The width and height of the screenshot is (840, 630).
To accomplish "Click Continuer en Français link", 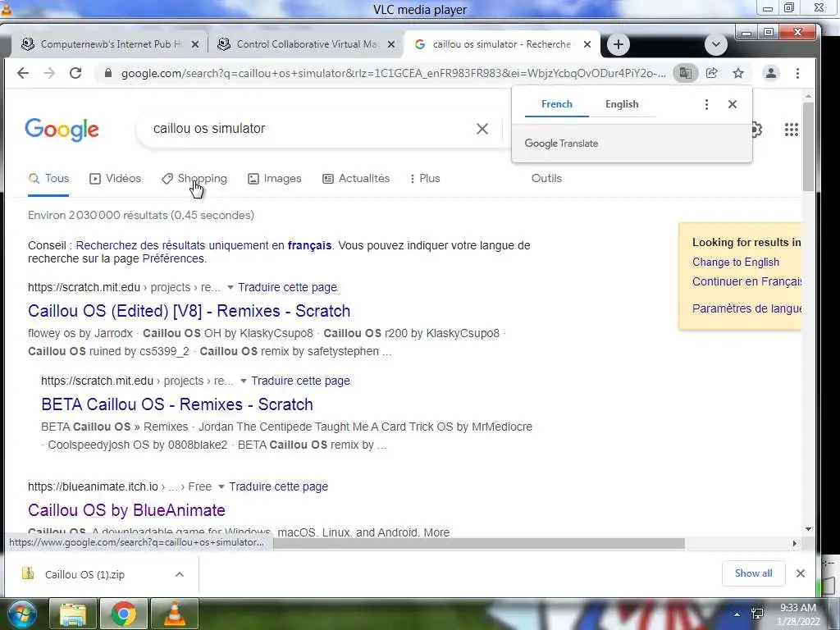I will (x=746, y=281).
